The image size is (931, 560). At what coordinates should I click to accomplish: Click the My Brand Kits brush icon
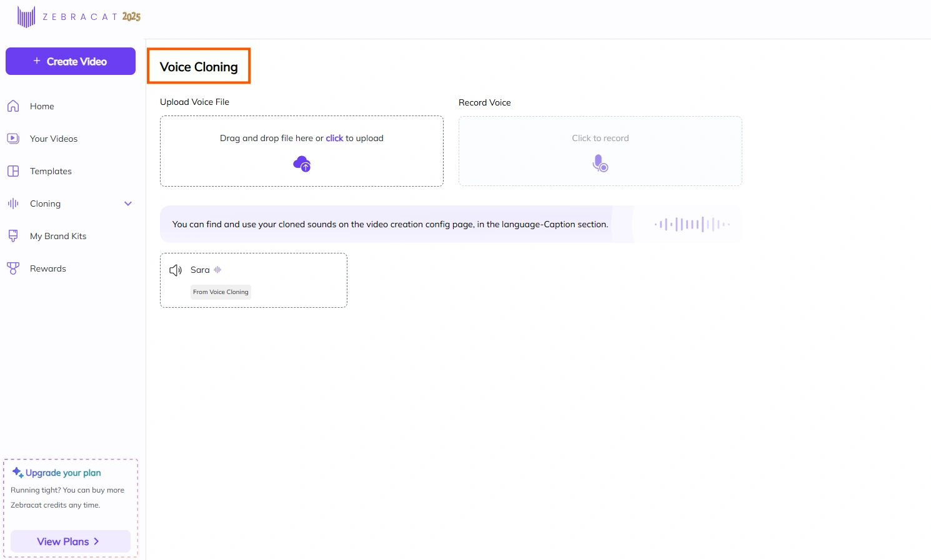coord(13,236)
